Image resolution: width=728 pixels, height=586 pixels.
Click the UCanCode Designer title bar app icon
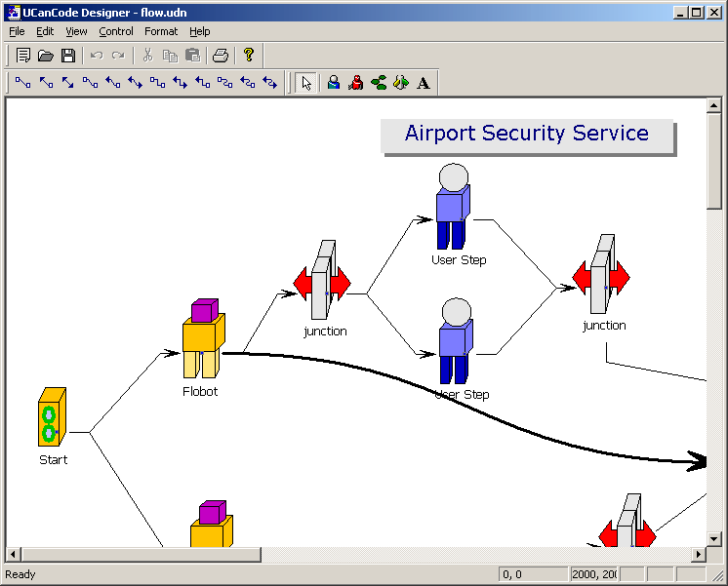tap(13, 13)
